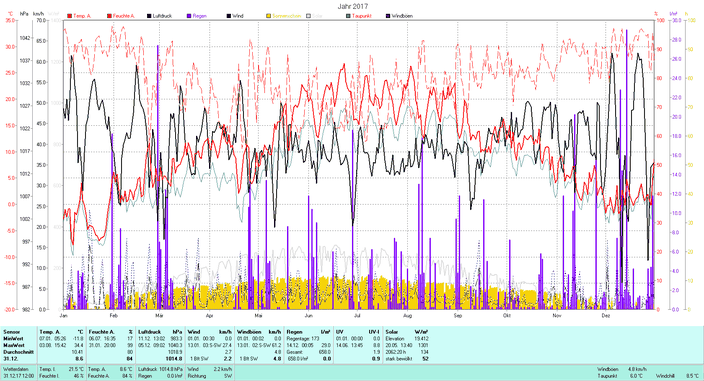Click the dark purple Windböen legend swatch
The image size is (704, 381).
388,16
